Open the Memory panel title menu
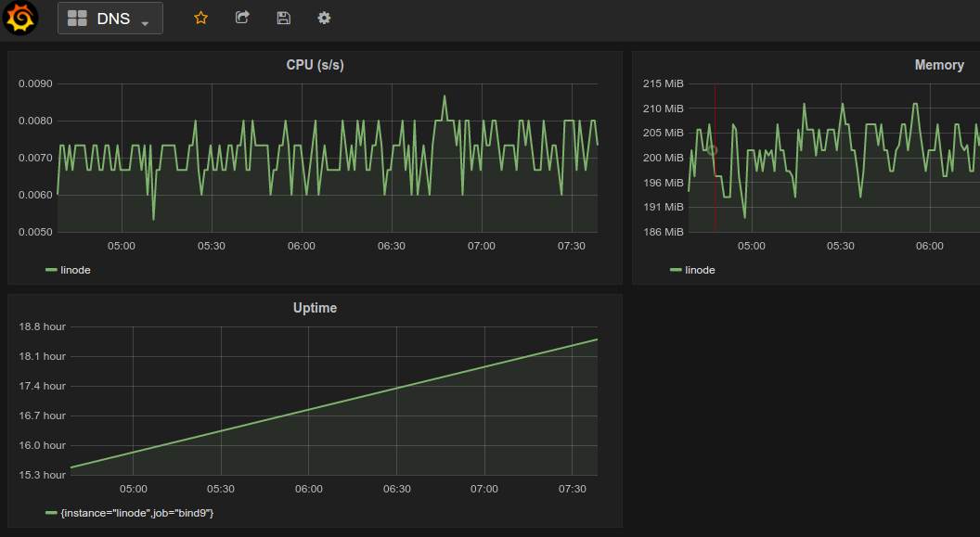Screen dimensions: 980x537 [939, 65]
